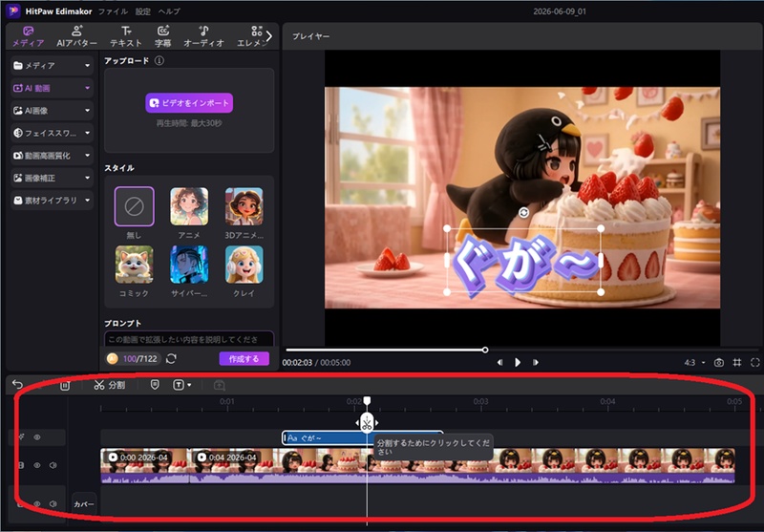Open the 4:3 aspect ratio dropdown

coord(695,362)
